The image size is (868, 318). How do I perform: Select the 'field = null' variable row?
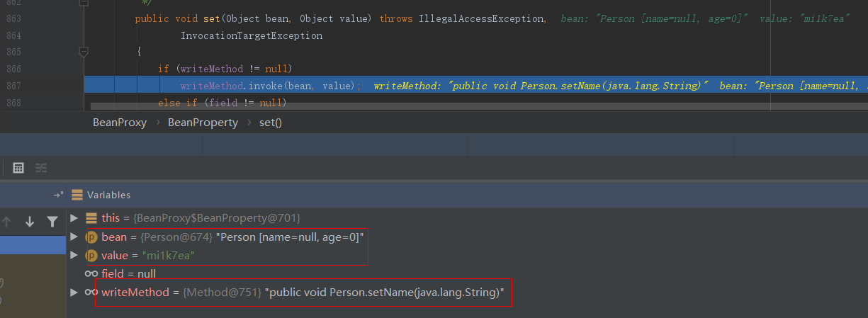coord(128,273)
